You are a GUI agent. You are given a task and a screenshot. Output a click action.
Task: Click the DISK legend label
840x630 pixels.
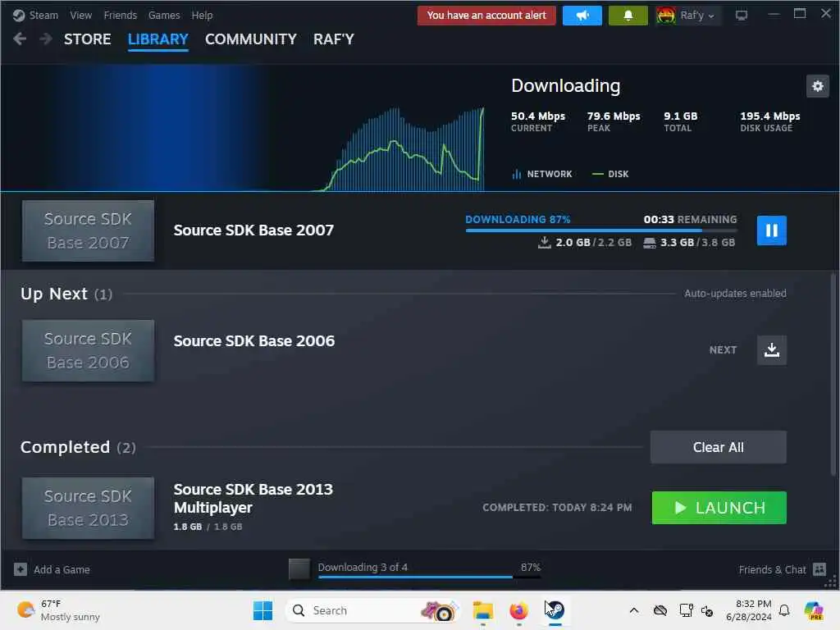point(619,174)
